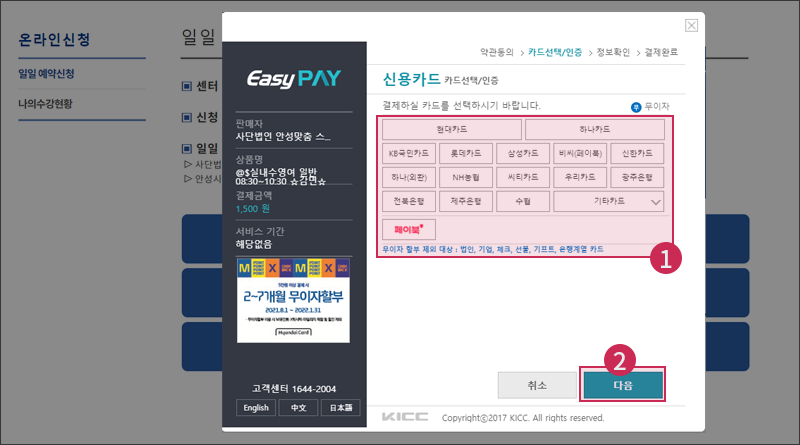Screen dimensions: 800x445
Task: Click 결제하실 카드를 선택하시기 바랍니다 instruction
Action: [x=461, y=106]
